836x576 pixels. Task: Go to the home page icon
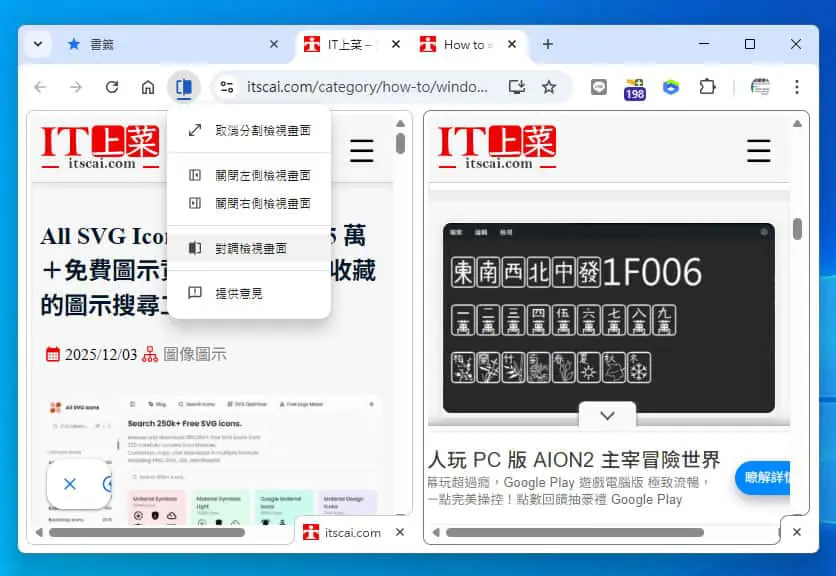[x=148, y=87]
